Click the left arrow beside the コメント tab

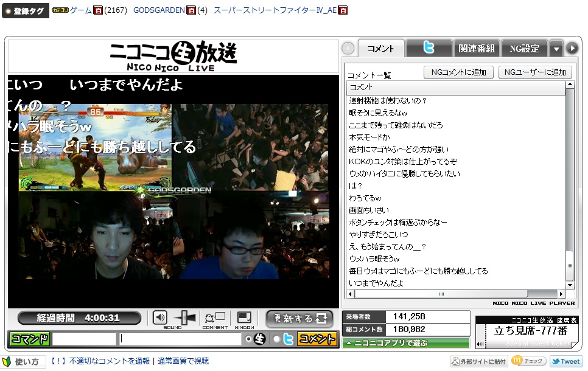(348, 48)
